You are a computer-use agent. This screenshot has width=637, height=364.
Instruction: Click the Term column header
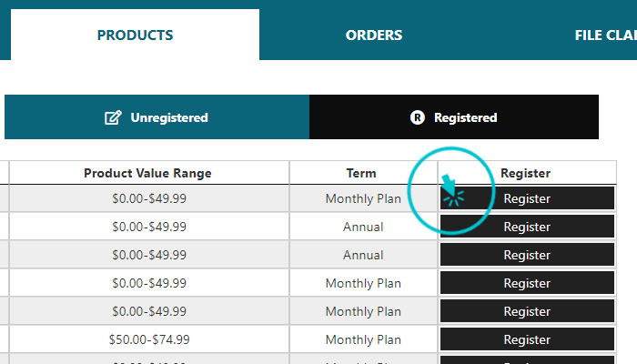click(x=363, y=173)
